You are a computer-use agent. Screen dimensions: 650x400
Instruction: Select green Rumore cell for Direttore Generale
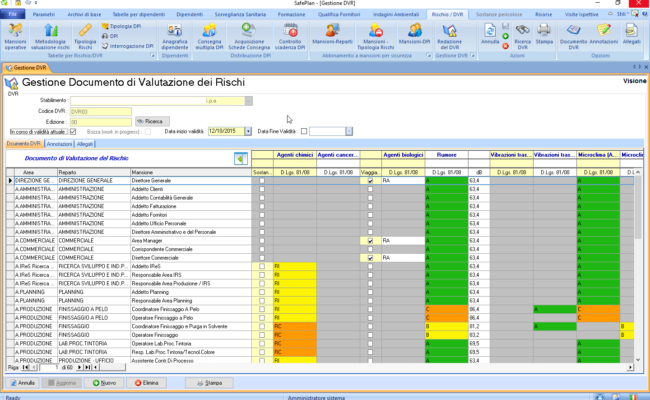click(446, 181)
